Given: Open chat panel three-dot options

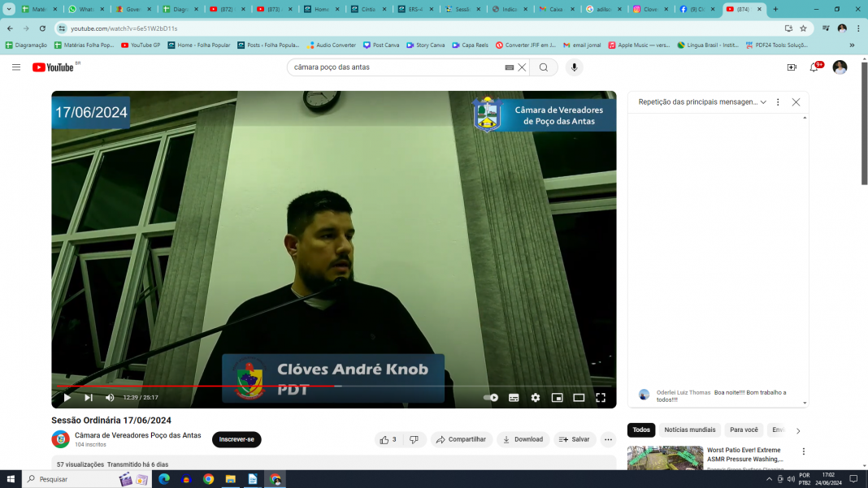Looking at the screenshot, I should (x=778, y=102).
